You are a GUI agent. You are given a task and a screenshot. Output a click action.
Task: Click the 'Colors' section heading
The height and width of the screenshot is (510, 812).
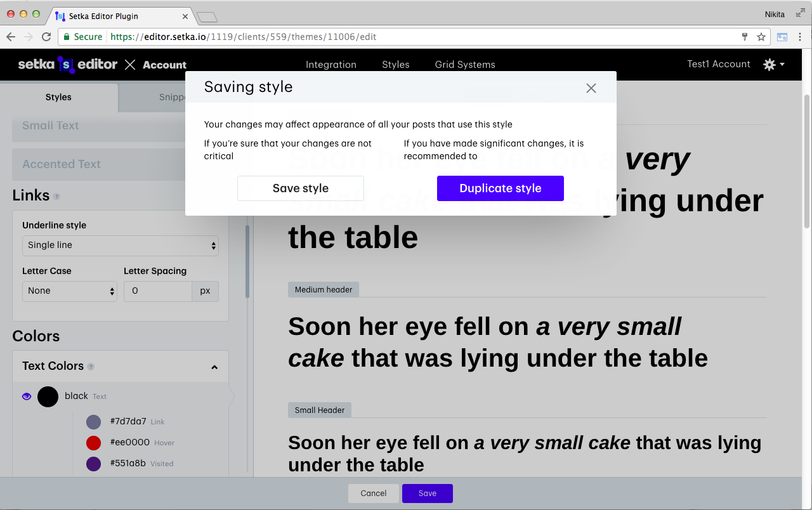point(36,336)
